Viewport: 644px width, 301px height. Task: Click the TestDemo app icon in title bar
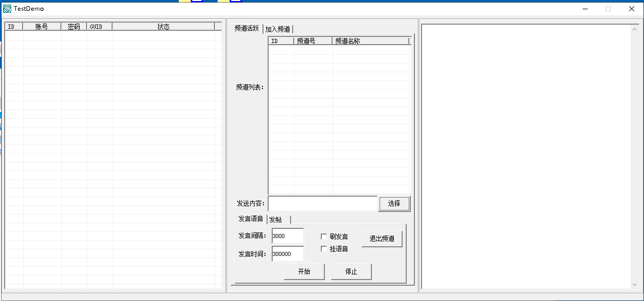point(7,9)
